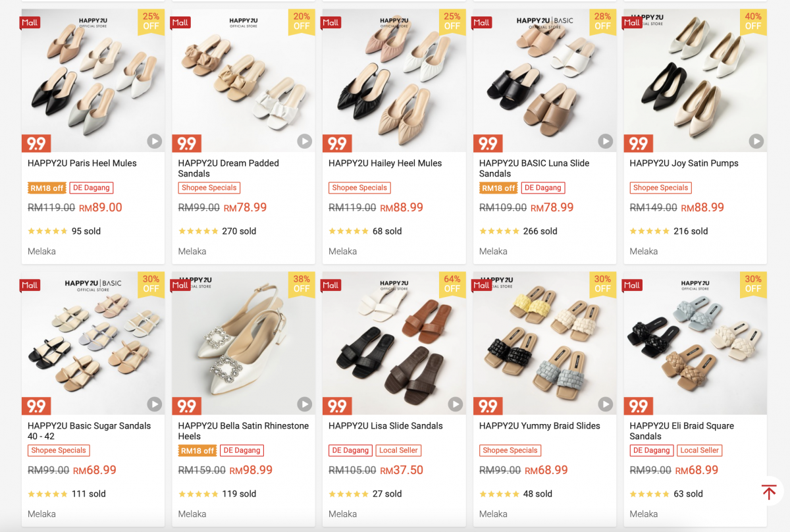The width and height of the screenshot is (790, 532).
Task: Click DE Dagang tag under Paris Heel Mules
Action: coord(92,188)
